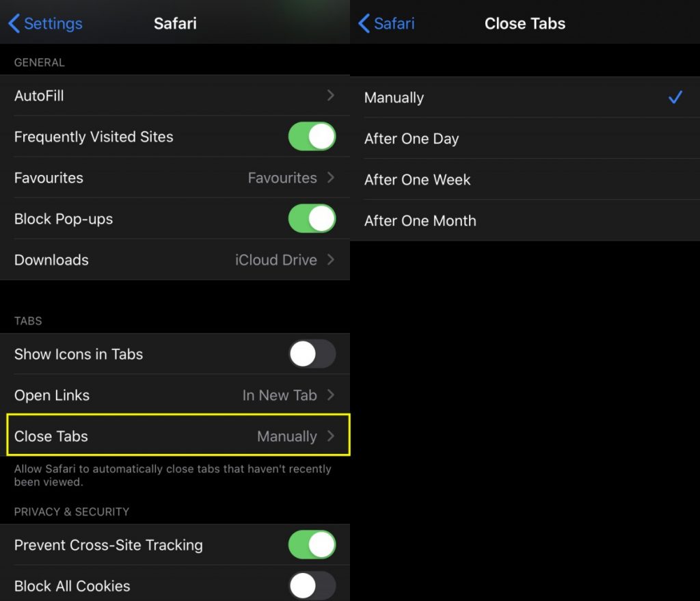This screenshot has width=700, height=601.
Task: Select the Manually option
Action: point(526,97)
